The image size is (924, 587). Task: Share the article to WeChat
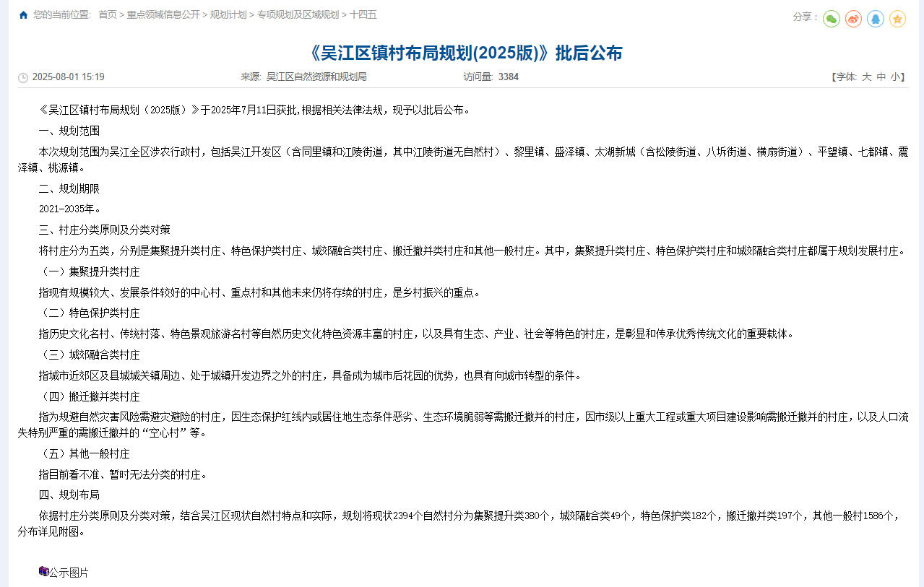point(832,19)
